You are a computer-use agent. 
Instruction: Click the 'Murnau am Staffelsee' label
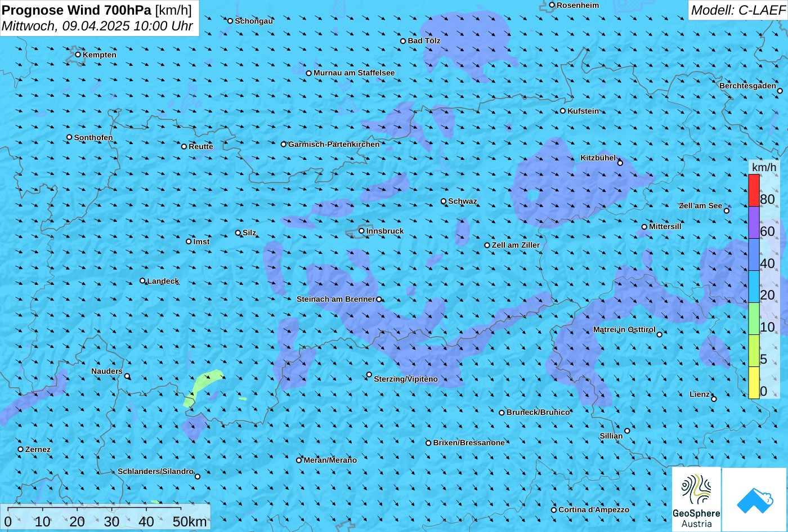pyautogui.click(x=354, y=73)
